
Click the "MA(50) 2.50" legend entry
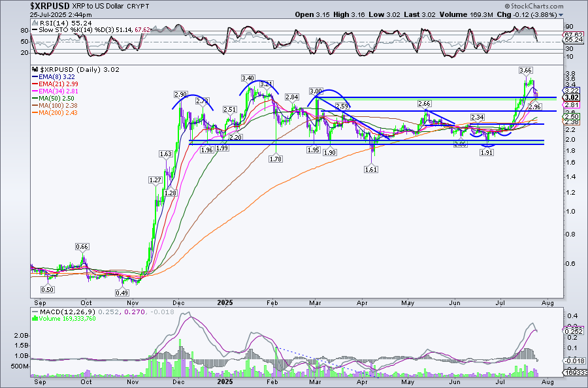[54, 98]
